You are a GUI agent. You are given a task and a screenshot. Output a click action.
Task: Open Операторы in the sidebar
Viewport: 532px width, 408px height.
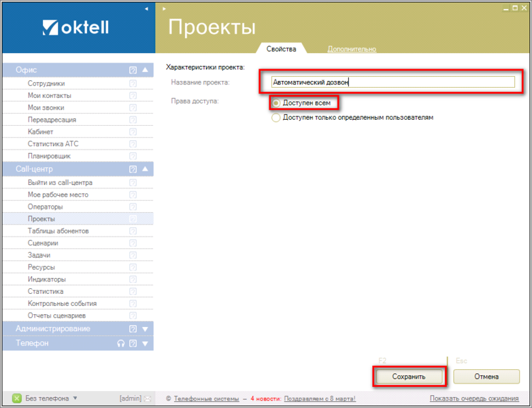45,207
